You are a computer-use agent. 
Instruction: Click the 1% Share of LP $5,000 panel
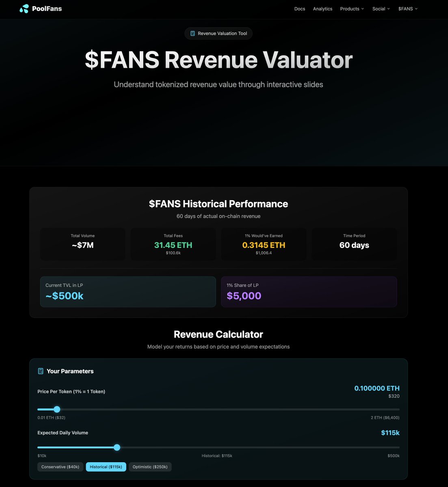pos(309,292)
